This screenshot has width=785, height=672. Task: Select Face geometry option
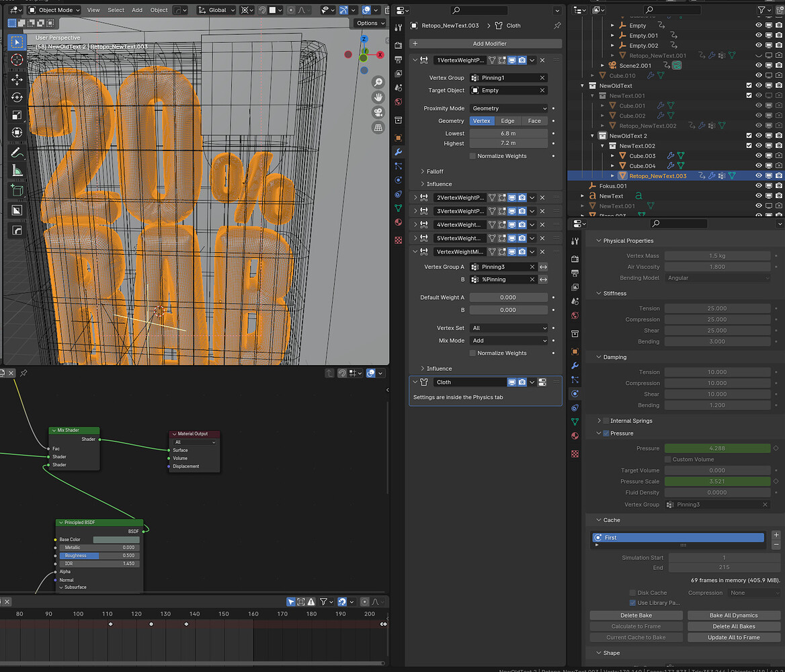534,121
